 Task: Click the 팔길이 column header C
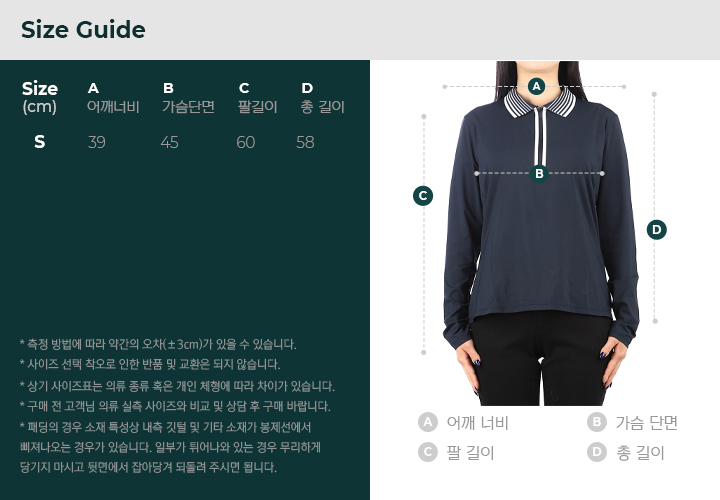click(257, 98)
